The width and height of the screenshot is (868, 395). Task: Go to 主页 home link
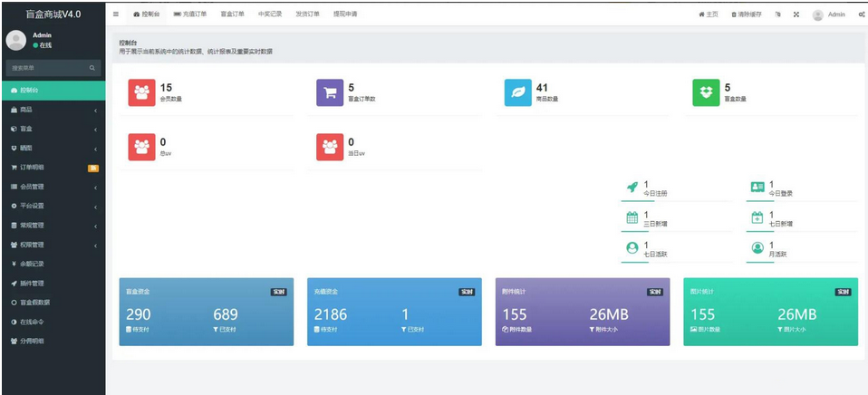(x=709, y=14)
